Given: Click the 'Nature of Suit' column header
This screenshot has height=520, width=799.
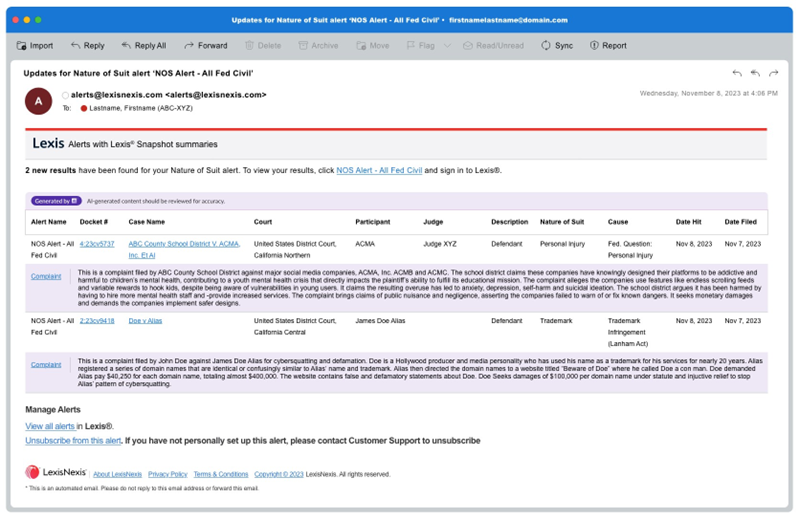Looking at the screenshot, I should tap(562, 222).
